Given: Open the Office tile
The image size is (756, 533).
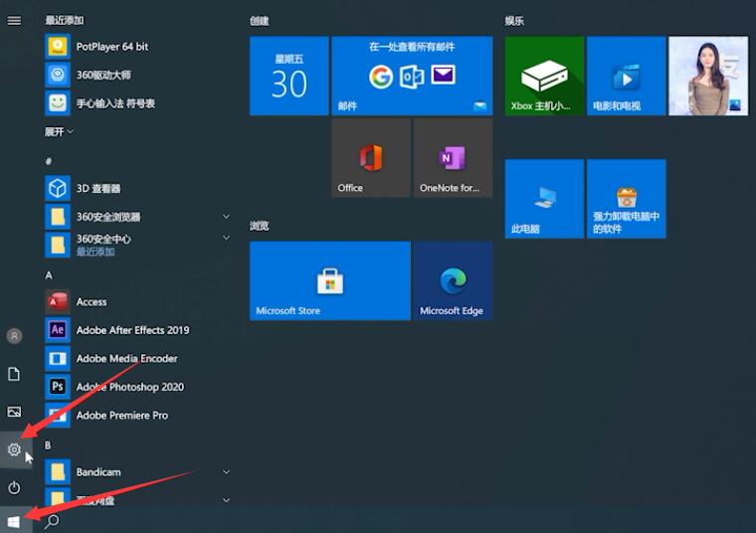Looking at the screenshot, I should (x=371, y=158).
